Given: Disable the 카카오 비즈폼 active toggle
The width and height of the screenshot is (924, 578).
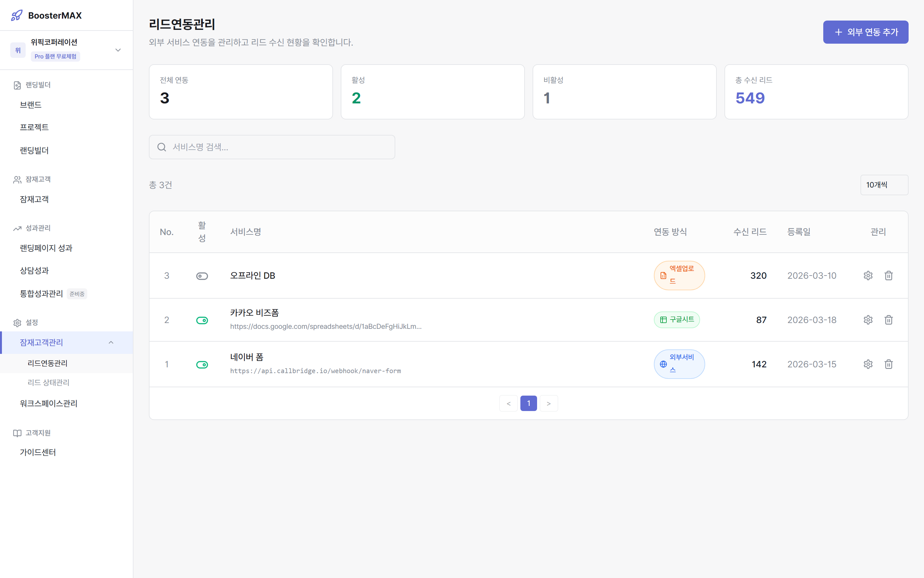Looking at the screenshot, I should click(x=202, y=320).
